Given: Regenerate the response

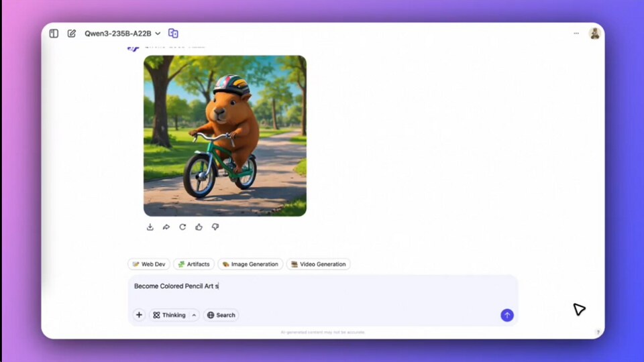Looking at the screenshot, I should coord(182,227).
